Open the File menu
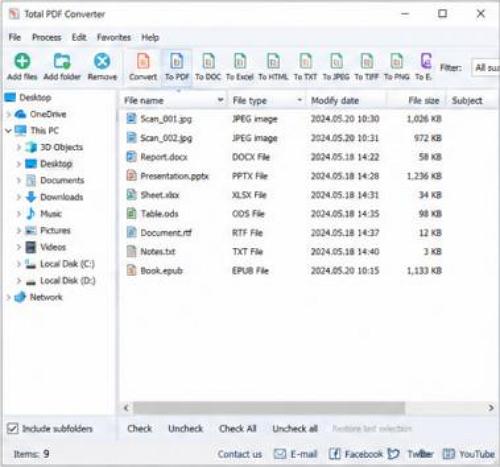This screenshot has width=500, height=467. [15, 37]
